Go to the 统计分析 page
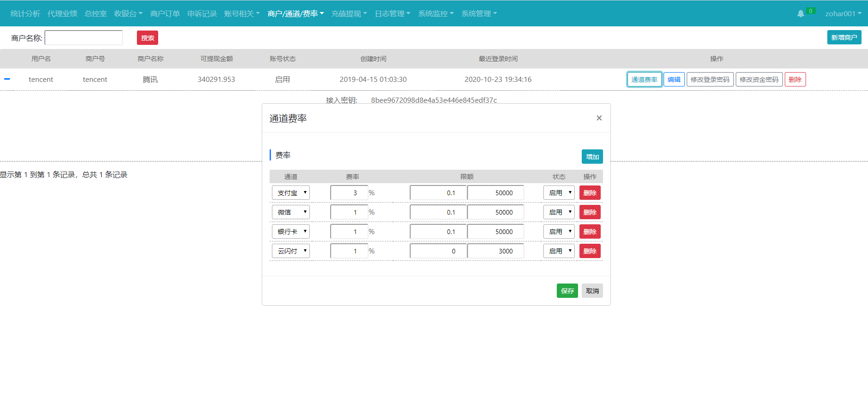The width and height of the screenshot is (868, 407). tap(25, 14)
